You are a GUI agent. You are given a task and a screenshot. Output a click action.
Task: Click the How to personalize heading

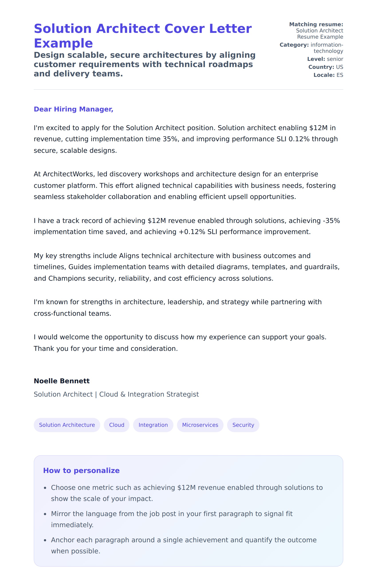81,471
